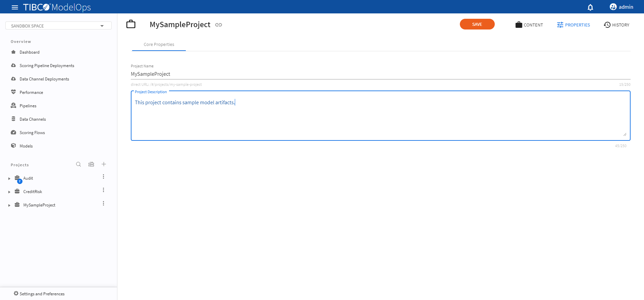Screen dimensions: 644x300
Task: Open the Sandbox Space dropdown
Action: 58,26
